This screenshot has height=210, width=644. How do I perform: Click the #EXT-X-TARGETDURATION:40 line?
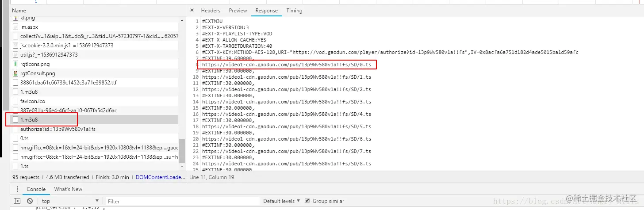pos(237,46)
